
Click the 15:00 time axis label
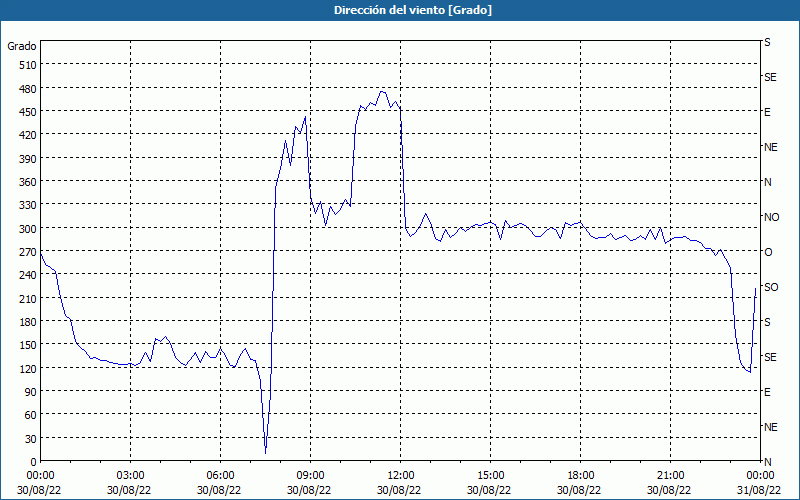coord(490,476)
